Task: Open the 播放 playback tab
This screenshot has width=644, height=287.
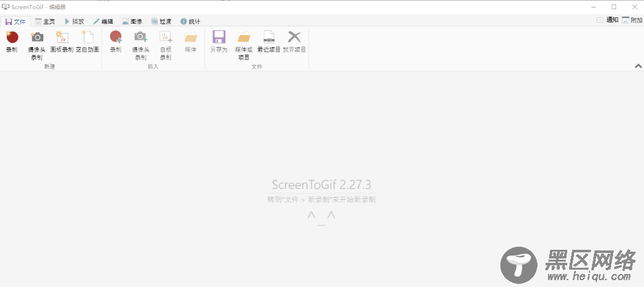Action: coord(74,21)
